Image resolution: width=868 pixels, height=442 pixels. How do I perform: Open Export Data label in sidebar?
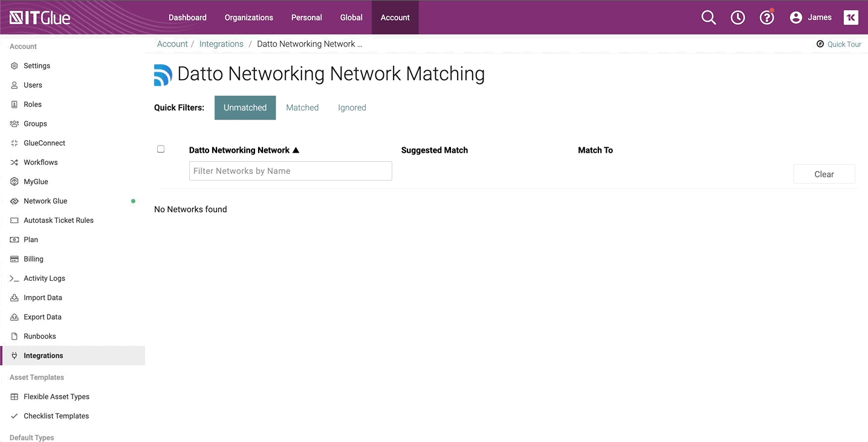[42, 317]
